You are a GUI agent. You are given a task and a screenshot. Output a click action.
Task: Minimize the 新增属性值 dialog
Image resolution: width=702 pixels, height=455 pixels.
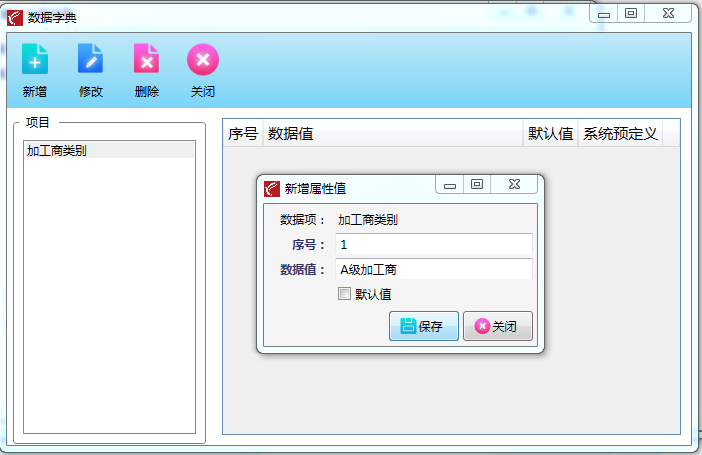(x=450, y=185)
